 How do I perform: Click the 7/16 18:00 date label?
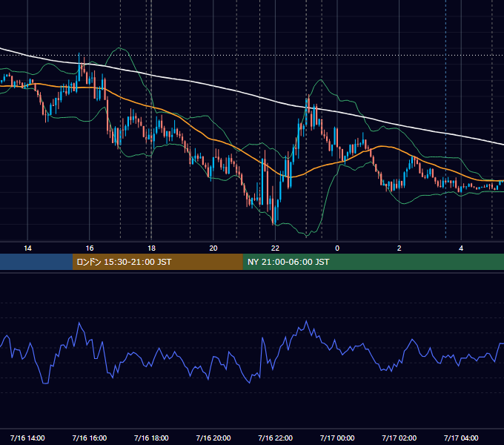(x=151, y=438)
